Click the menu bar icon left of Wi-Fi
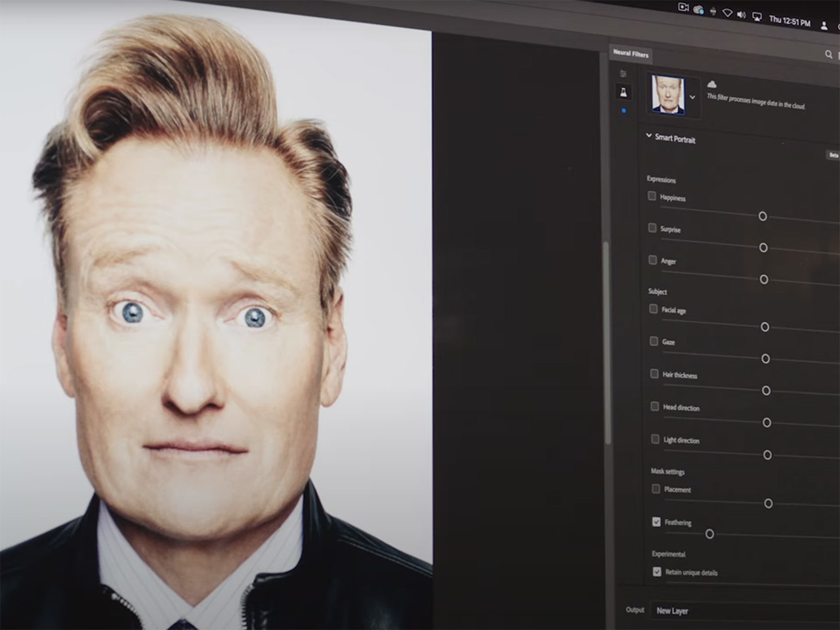840x630 pixels. pyautogui.click(x=713, y=11)
